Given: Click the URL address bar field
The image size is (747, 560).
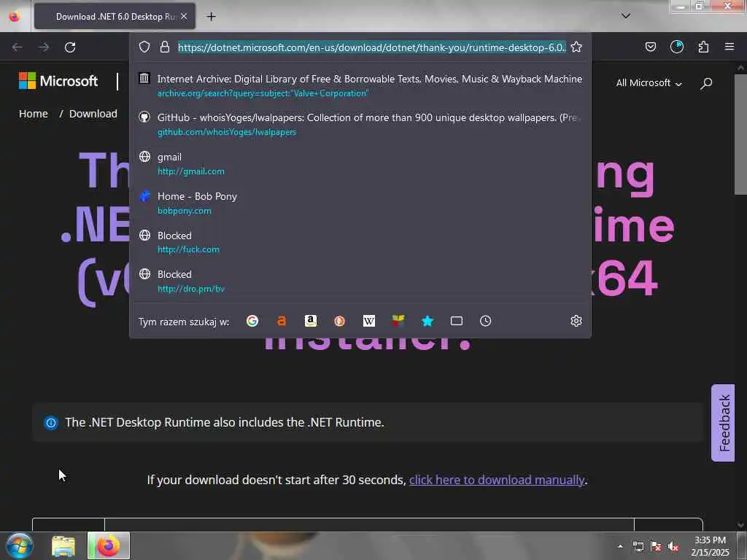Looking at the screenshot, I should pos(371,47).
